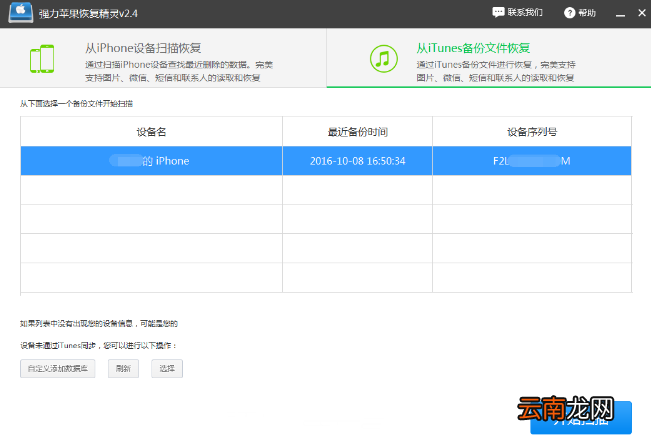Image resolution: width=651 pixels, height=437 pixels.
Task: Switch to the 从iPhone设备扫描恢复 tab
Action: tap(163, 58)
